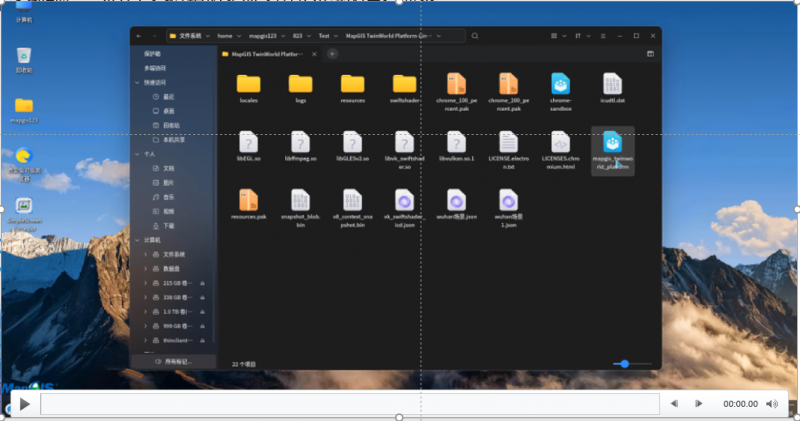Select LICENSES.chromium.html file

(561, 150)
